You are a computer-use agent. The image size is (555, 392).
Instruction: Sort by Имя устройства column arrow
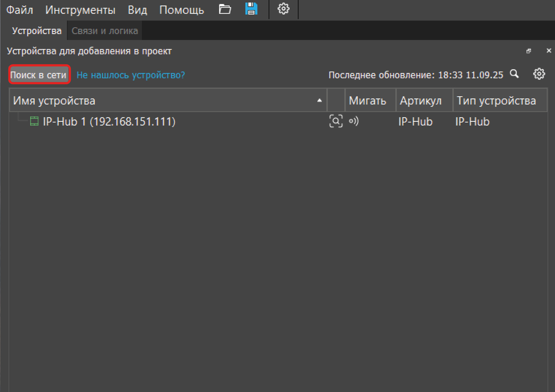tap(319, 101)
